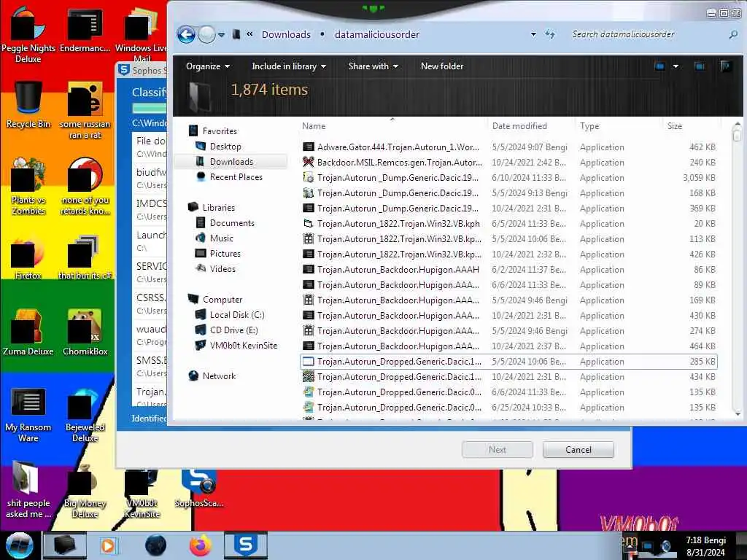Open Windows Live Mail desktop icon
This screenshot has height=560, width=747.
click(x=142, y=36)
